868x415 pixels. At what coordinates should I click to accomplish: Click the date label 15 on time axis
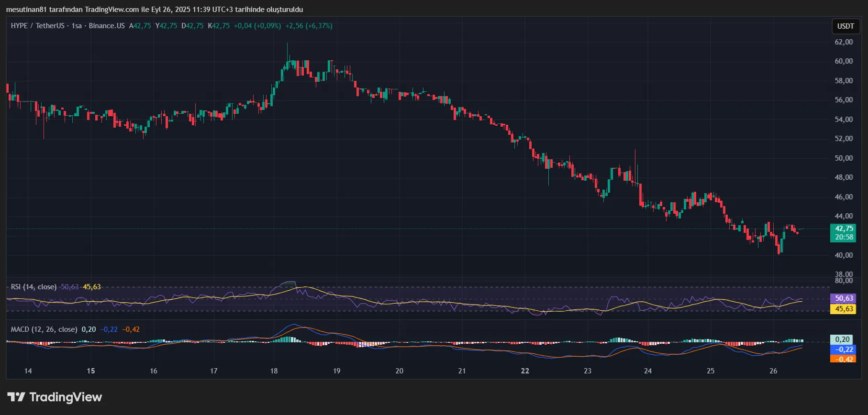tap(91, 371)
